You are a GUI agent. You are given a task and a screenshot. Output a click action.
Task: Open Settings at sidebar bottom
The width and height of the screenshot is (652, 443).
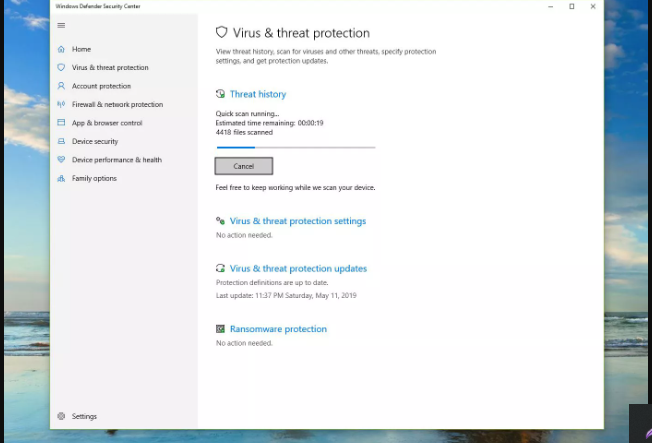[84, 416]
